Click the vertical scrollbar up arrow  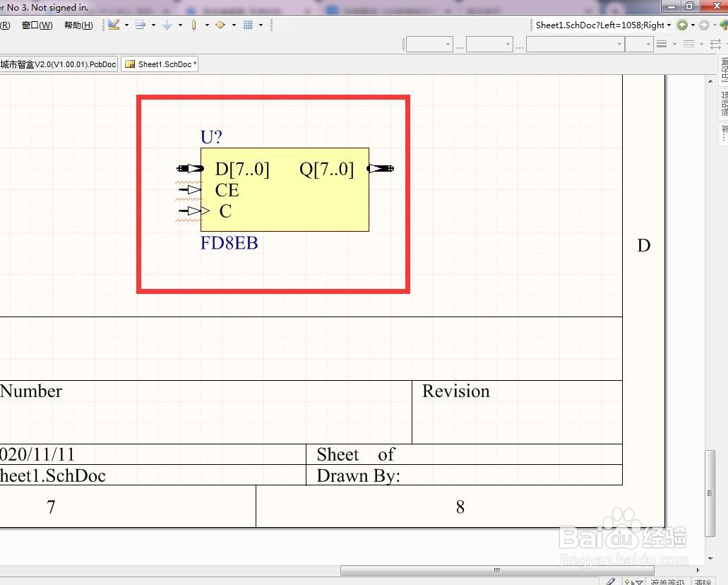(x=710, y=81)
